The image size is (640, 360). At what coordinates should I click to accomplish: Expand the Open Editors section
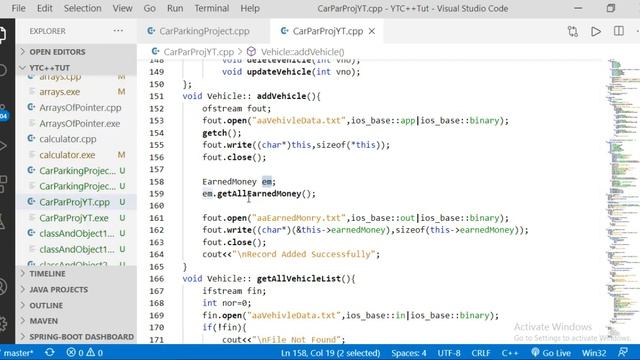click(76, 52)
